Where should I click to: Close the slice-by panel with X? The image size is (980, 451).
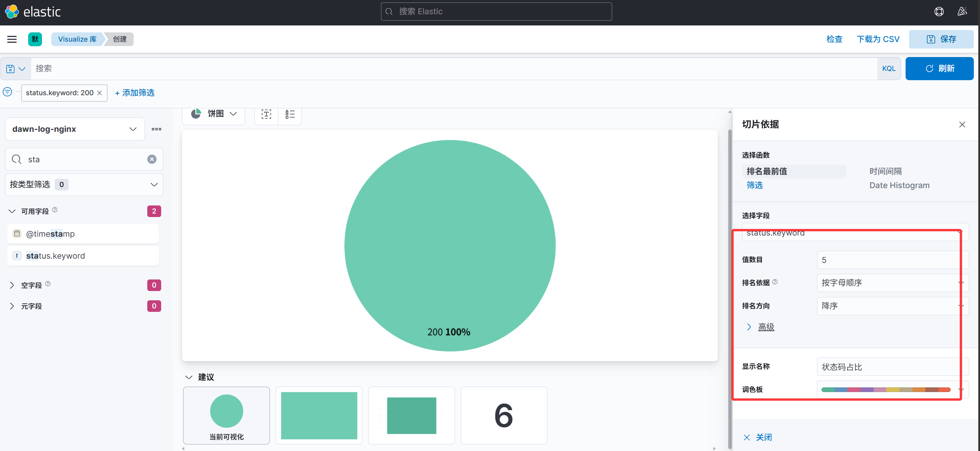(962, 125)
